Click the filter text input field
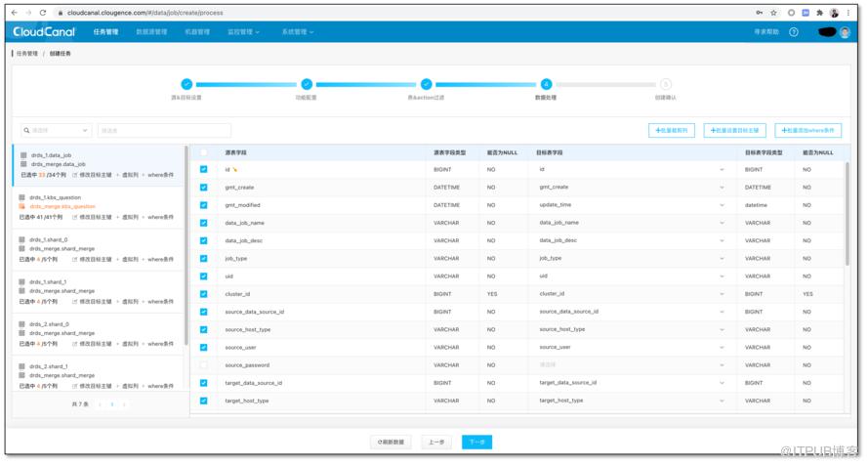This screenshot has height=466, width=868. 164,130
